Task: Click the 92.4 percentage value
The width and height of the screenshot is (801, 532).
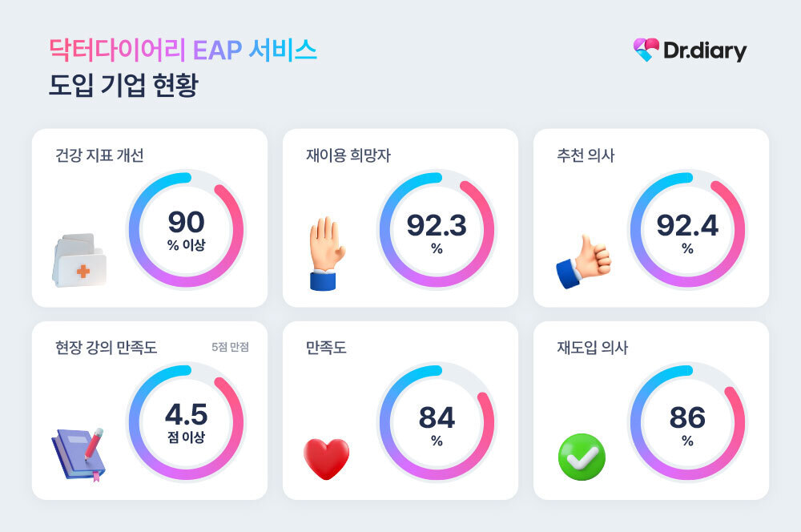Action: pyautogui.click(x=687, y=225)
